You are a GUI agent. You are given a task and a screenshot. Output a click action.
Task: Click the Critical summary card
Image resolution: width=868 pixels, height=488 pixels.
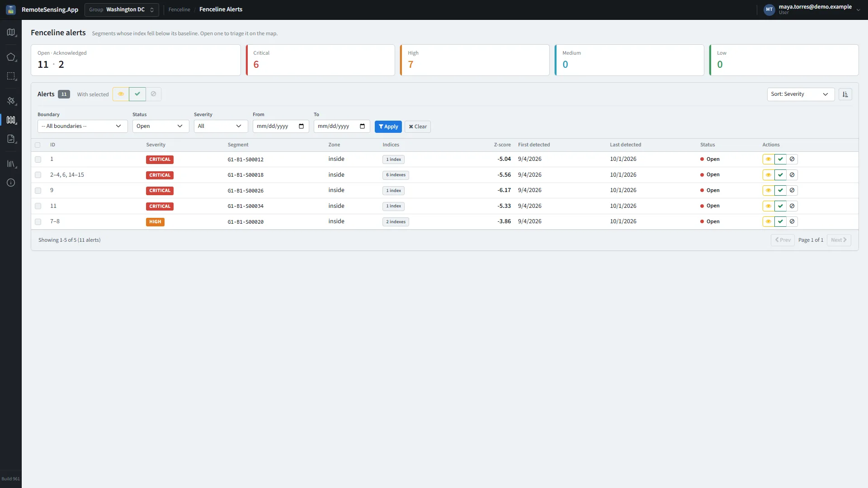(x=320, y=60)
